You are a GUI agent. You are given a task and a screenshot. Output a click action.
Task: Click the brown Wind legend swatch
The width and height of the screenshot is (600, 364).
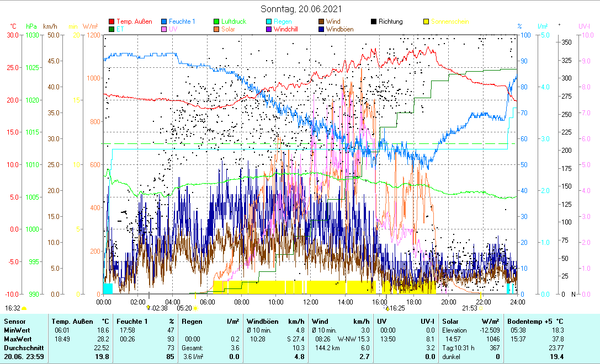(321, 22)
